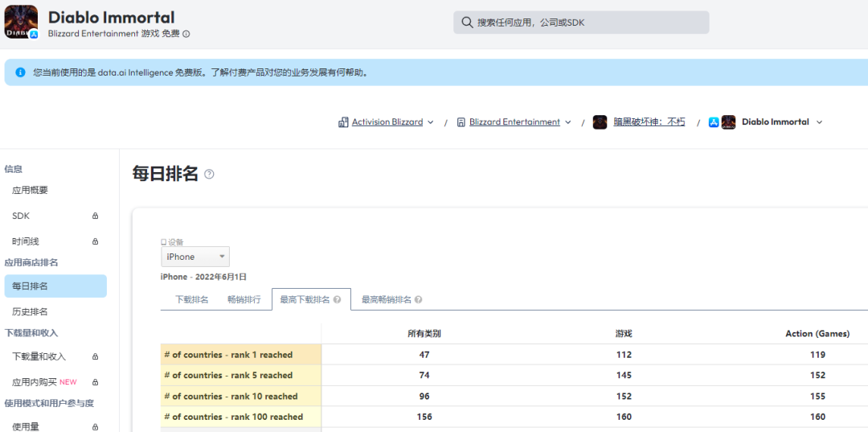
Task: Click the Diablo Immortal app icon in header
Action: click(21, 22)
